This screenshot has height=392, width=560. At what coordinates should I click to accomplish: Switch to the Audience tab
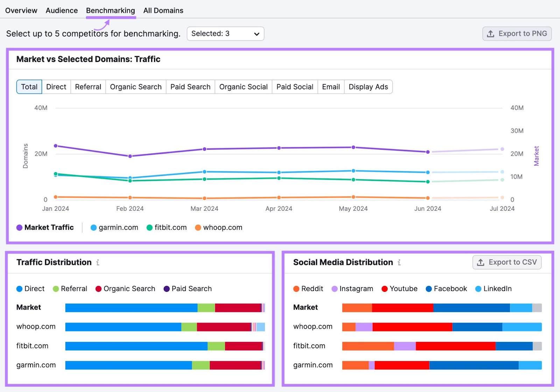(x=62, y=10)
